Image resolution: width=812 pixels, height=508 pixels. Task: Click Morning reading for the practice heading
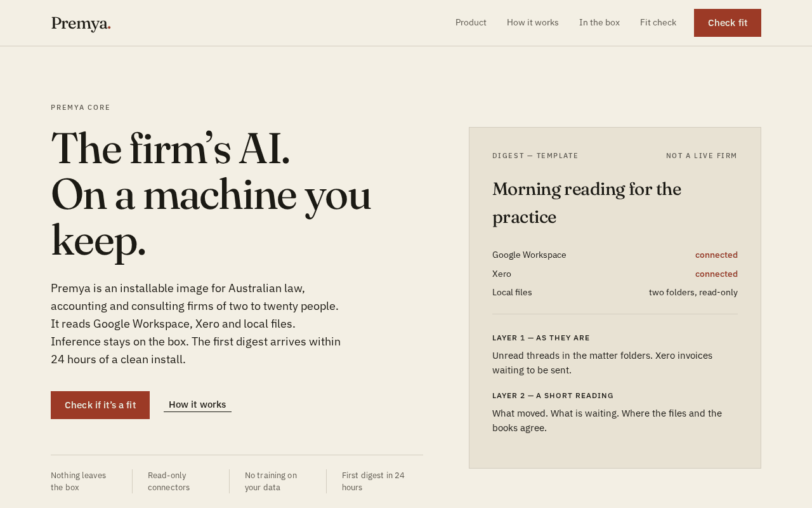587,203
